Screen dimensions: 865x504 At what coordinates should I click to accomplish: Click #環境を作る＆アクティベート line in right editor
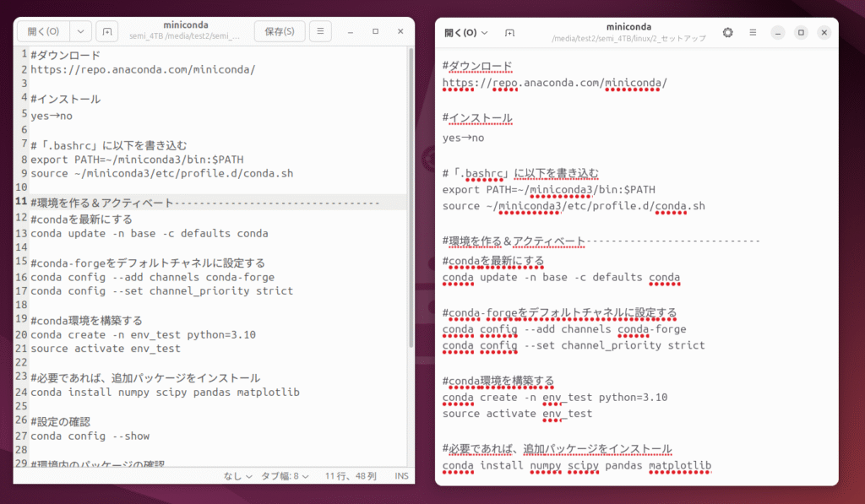click(601, 241)
